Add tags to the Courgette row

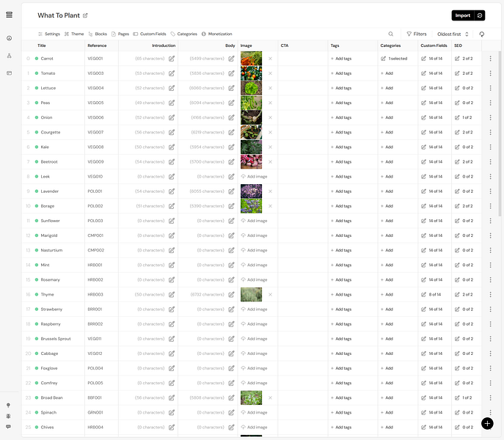341,133
